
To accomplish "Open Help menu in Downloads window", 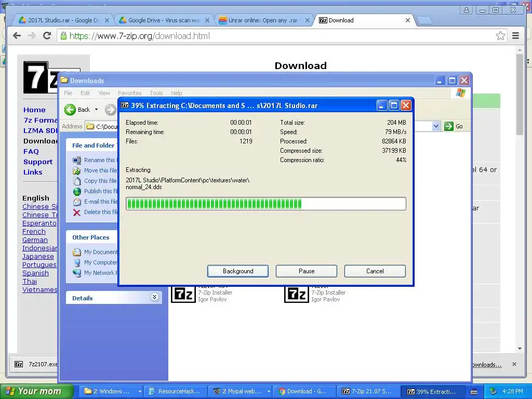I will click(176, 93).
